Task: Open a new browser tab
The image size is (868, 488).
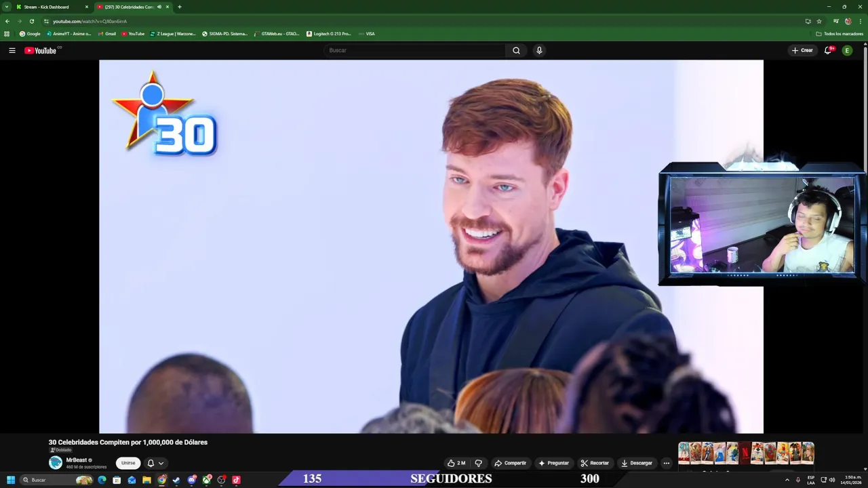Action: pos(179,7)
